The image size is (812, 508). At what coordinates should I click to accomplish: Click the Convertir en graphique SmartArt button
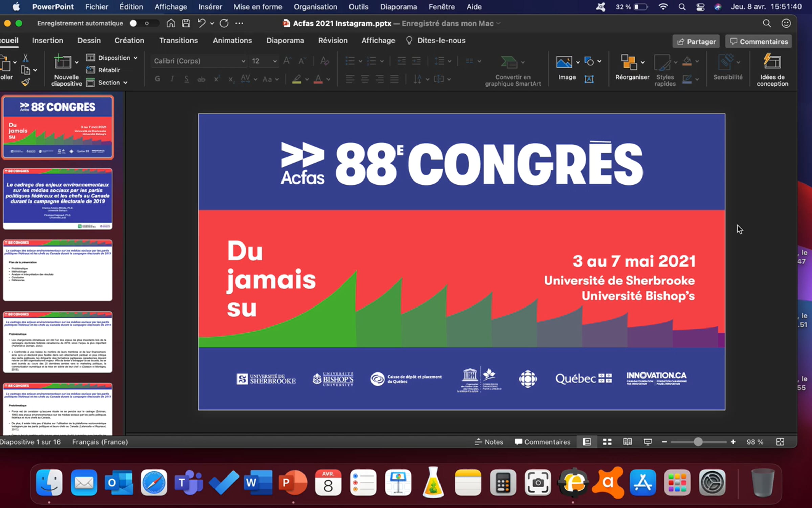(x=513, y=70)
